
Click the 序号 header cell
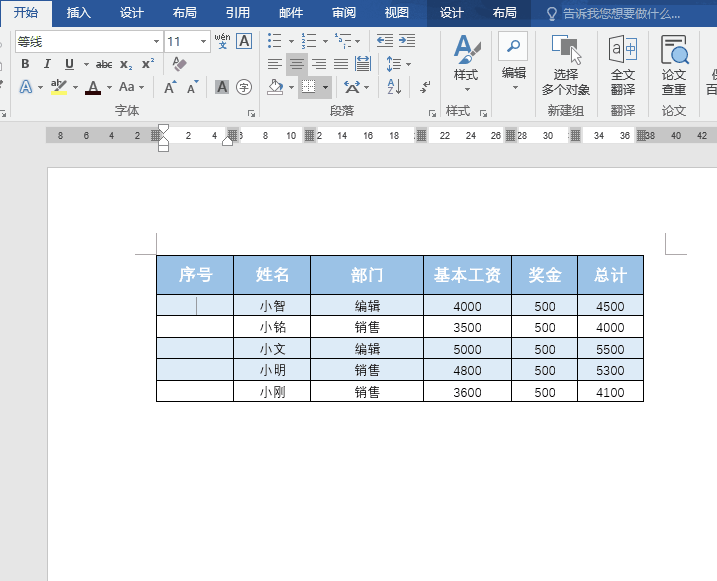pos(195,275)
